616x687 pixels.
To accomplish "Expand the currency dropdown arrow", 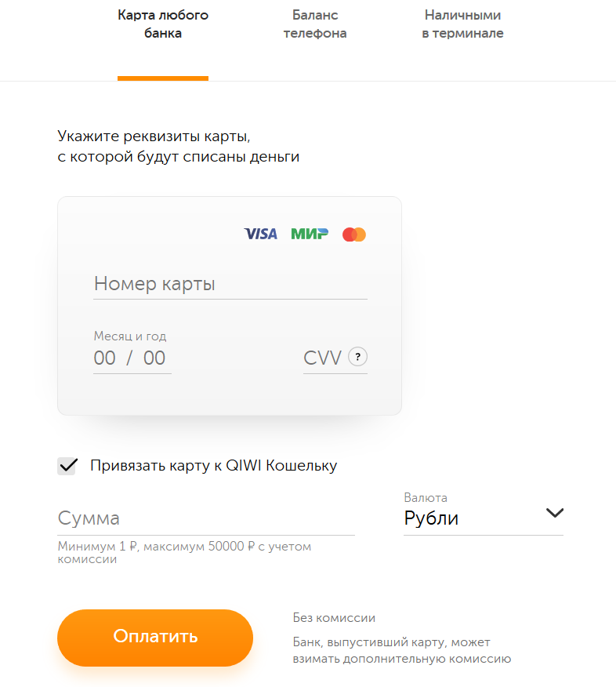I will click(554, 513).
